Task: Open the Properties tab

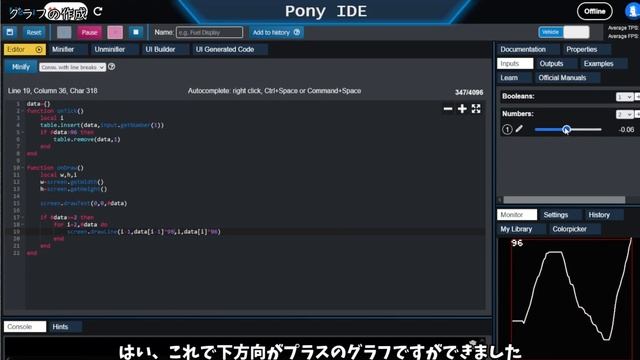Action: point(587,49)
